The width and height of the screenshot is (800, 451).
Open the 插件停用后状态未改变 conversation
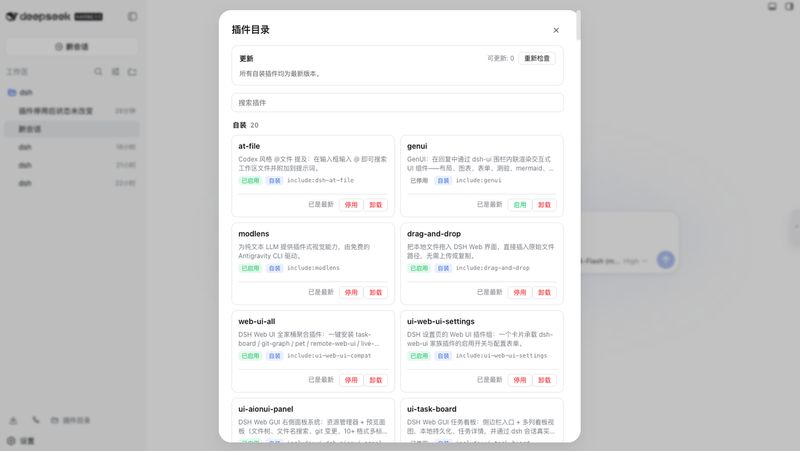coord(71,111)
